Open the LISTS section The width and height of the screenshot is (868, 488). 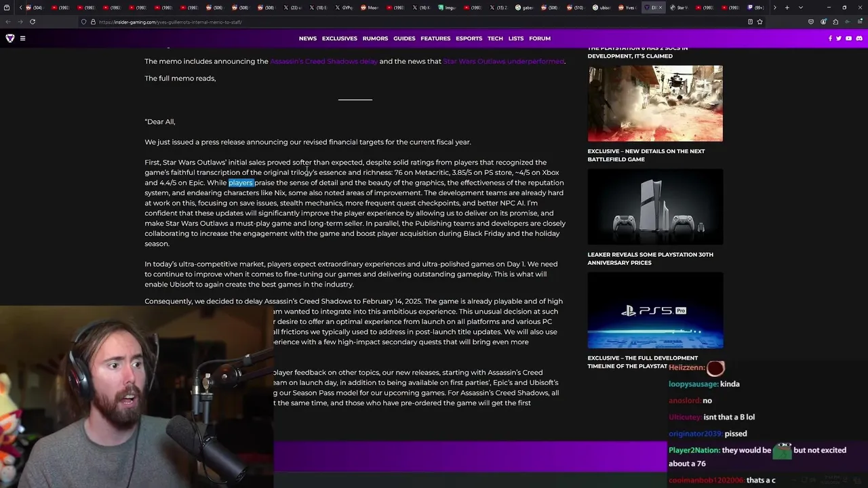click(x=516, y=39)
